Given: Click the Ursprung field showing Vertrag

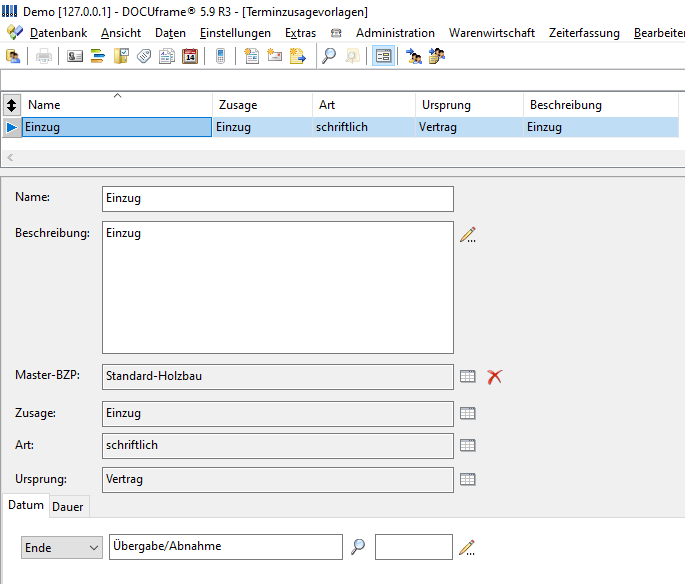Looking at the screenshot, I should 278,480.
